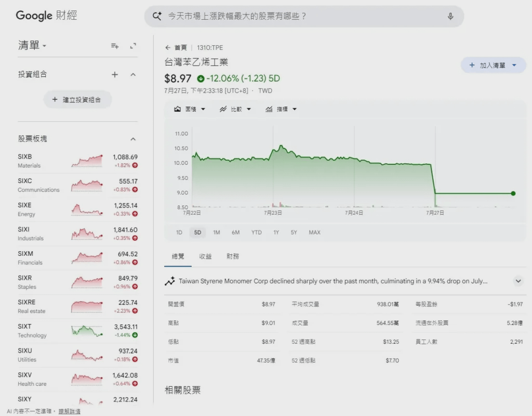Click the SIXT Technology value 3,543.11

[126, 327]
